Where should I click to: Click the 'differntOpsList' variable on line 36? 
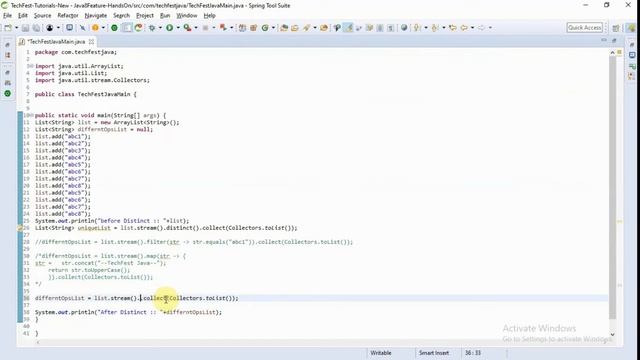point(60,298)
